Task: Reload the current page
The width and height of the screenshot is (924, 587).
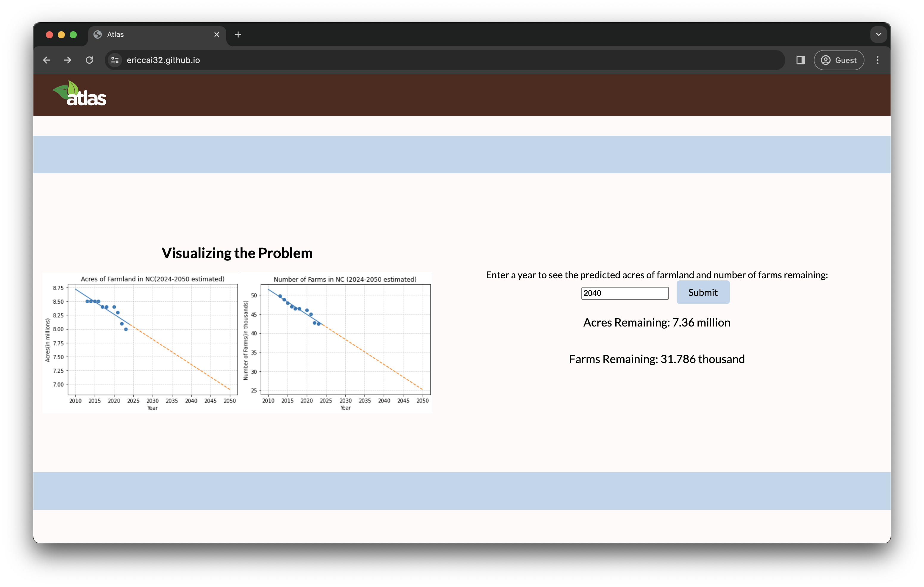Action: point(89,60)
